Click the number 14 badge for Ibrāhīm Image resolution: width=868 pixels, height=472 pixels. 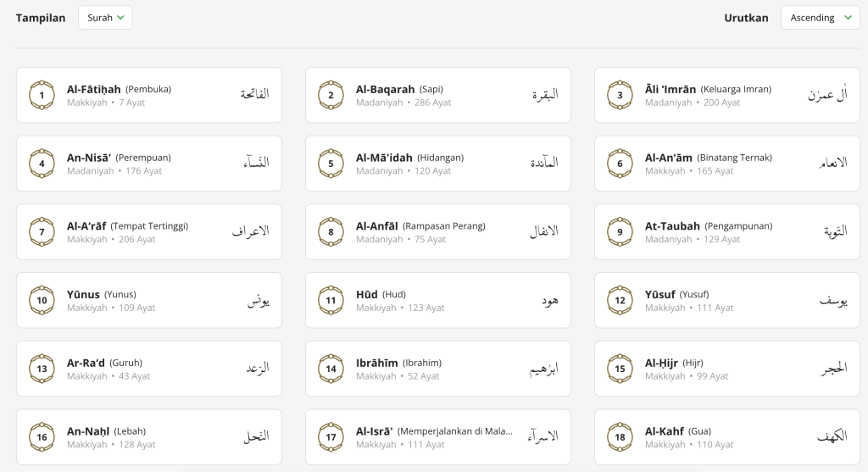click(x=331, y=369)
